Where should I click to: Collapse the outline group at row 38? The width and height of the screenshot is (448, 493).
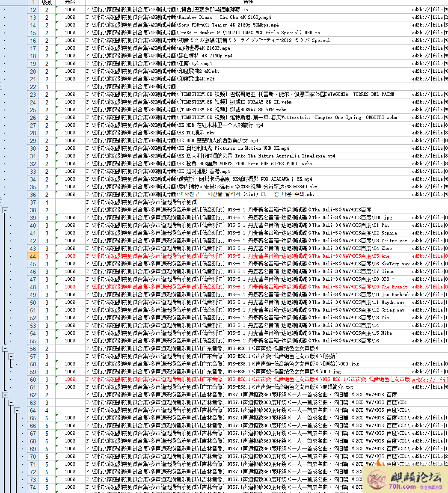(5, 210)
